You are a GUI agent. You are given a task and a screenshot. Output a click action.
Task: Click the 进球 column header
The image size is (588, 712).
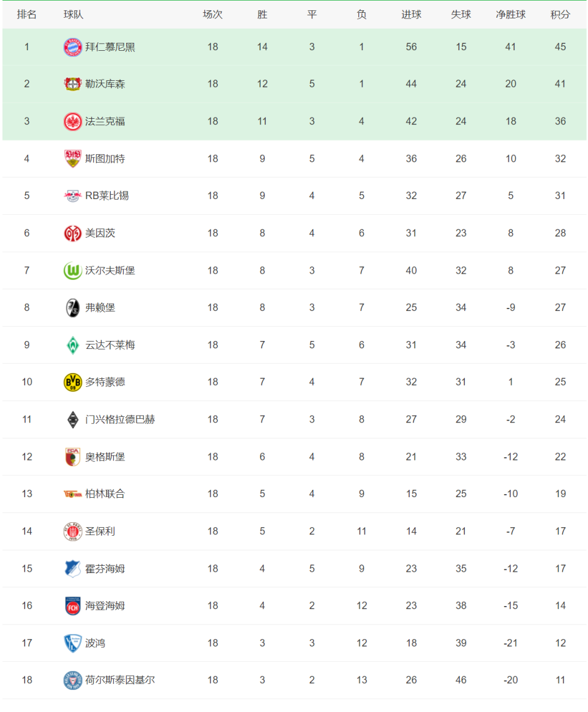coord(411,15)
